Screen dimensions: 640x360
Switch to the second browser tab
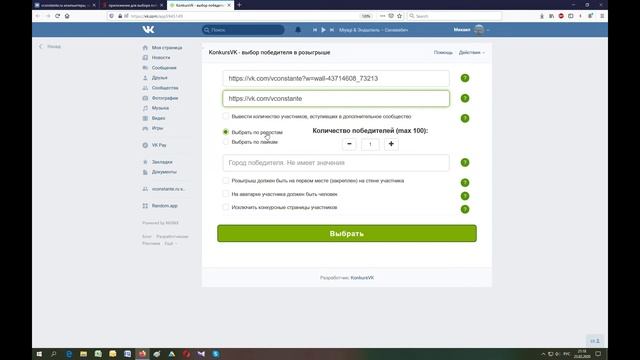coord(132,5)
